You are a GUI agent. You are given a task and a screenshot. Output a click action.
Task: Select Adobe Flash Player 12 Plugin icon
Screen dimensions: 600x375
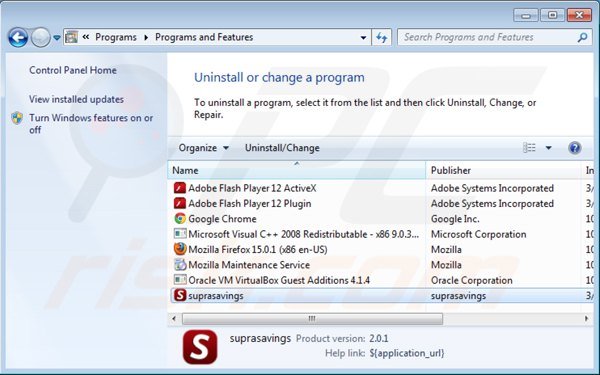[180, 203]
